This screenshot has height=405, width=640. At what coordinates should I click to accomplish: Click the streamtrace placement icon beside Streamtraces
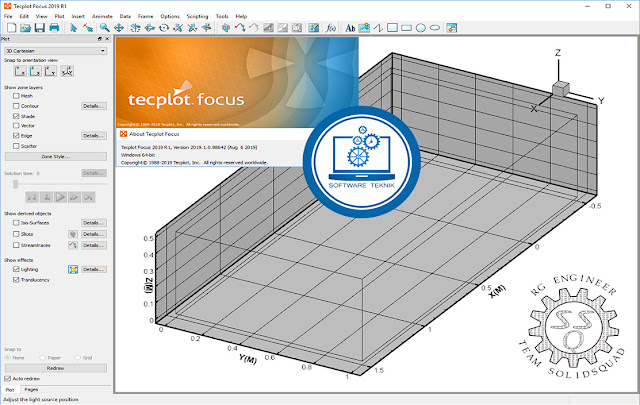click(x=73, y=245)
